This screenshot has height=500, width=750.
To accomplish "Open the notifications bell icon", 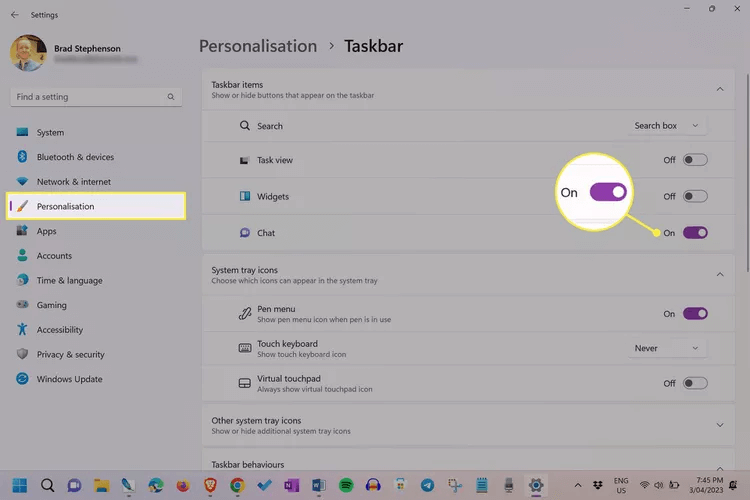I will (x=733, y=485).
